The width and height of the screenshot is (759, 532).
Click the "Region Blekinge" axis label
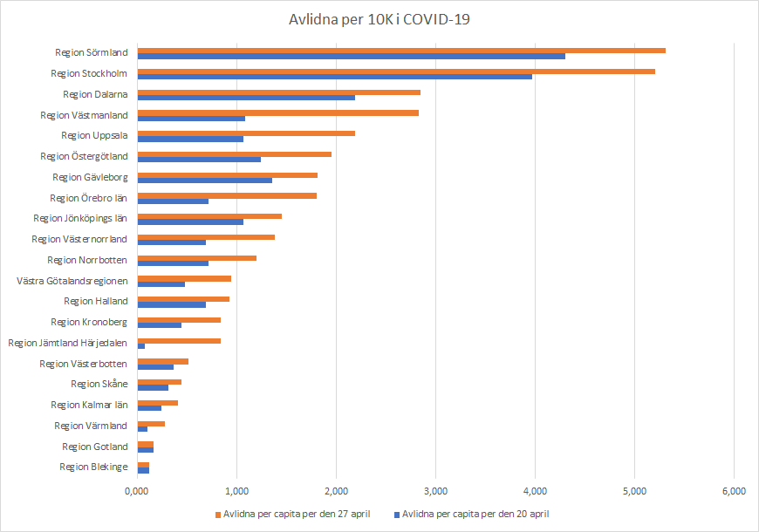tap(93, 467)
